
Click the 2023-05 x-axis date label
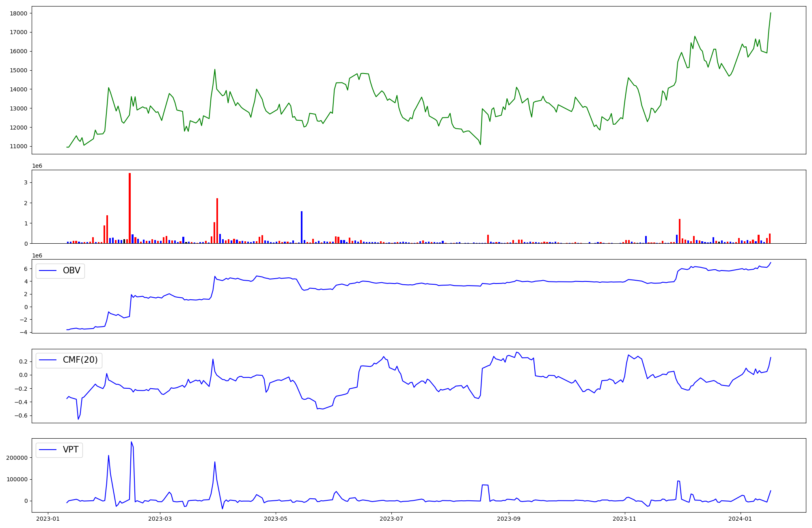tap(276, 519)
